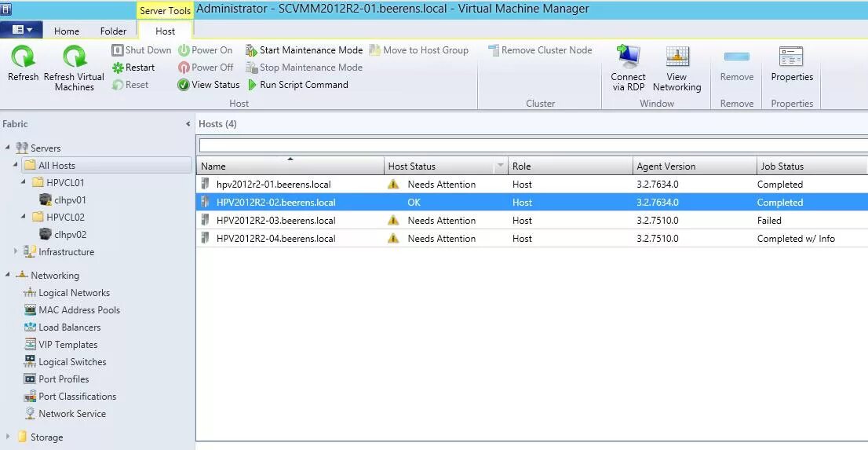Collapse the Fabric pane arrow
The width and height of the screenshot is (868, 450).
tap(188, 124)
